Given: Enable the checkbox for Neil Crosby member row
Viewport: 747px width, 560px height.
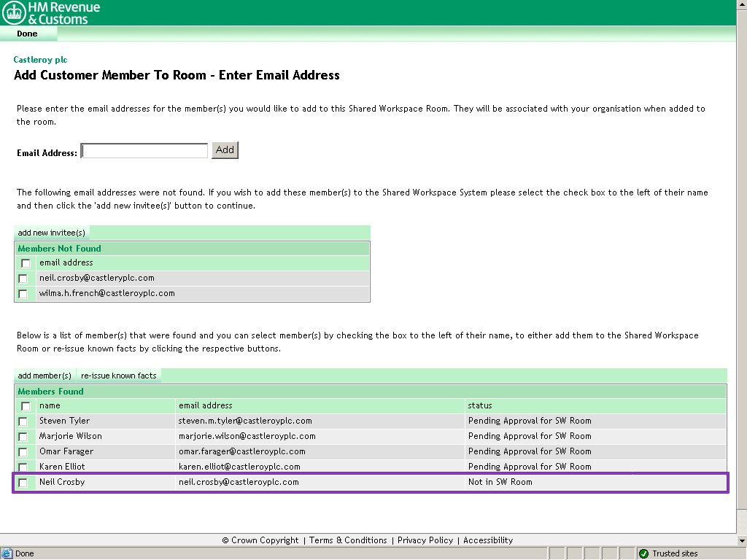Looking at the screenshot, I should coord(23,483).
